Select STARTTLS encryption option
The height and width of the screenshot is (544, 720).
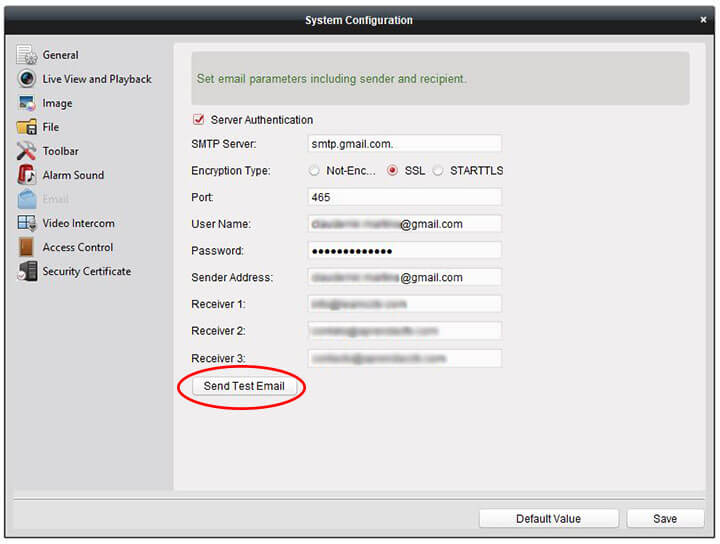[x=438, y=171]
